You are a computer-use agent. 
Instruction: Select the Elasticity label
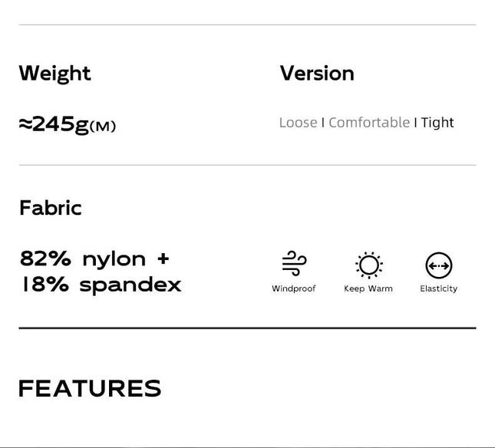pyautogui.click(x=438, y=288)
